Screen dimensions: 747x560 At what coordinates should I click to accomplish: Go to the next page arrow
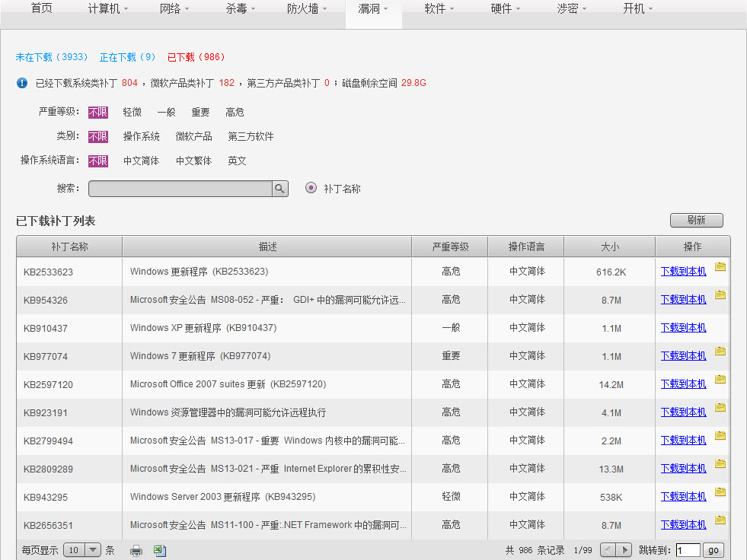(x=624, y=550)
